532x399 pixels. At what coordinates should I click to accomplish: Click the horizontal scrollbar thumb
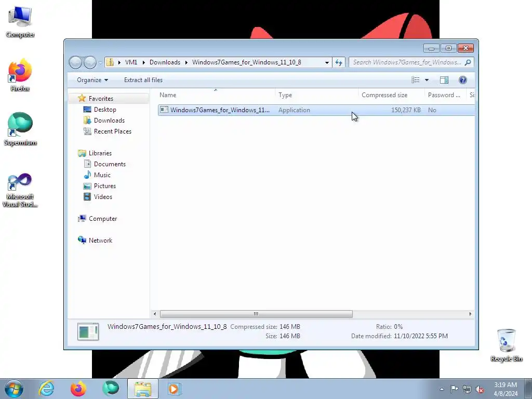(x=256, y=314)
